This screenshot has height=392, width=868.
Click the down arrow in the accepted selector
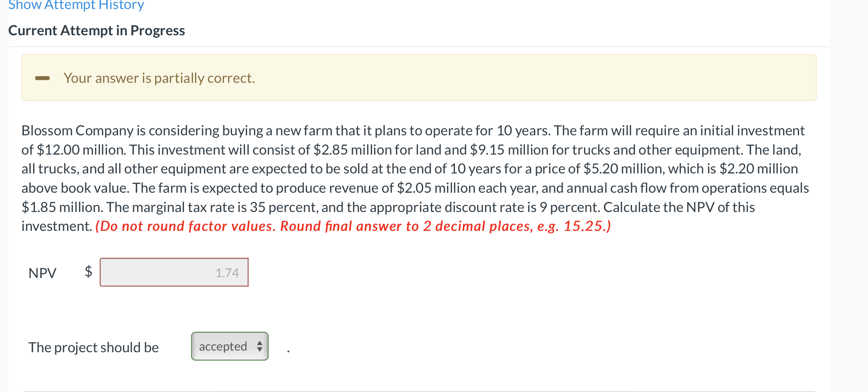coord(259,349)
